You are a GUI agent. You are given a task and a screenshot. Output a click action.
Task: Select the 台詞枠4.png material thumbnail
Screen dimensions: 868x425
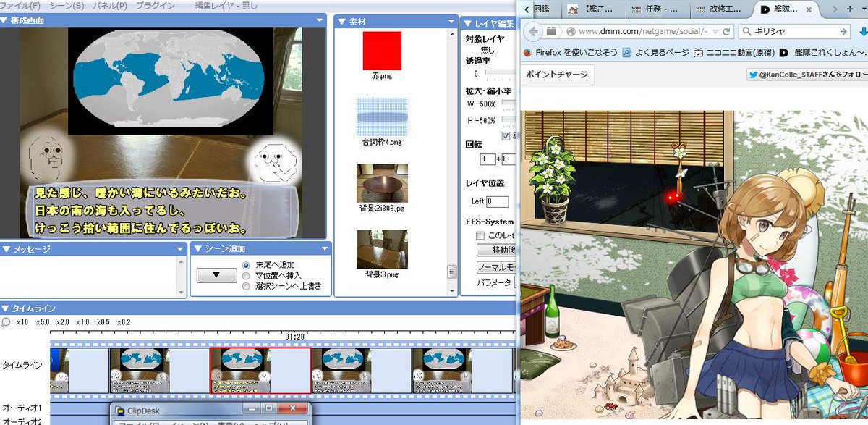point(381,117)
